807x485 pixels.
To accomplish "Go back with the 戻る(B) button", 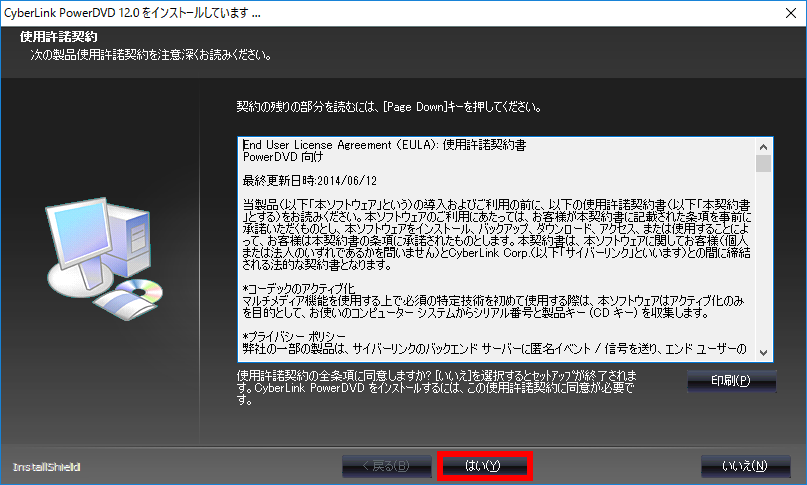I will pyautogui.click(x=387, y=466).
